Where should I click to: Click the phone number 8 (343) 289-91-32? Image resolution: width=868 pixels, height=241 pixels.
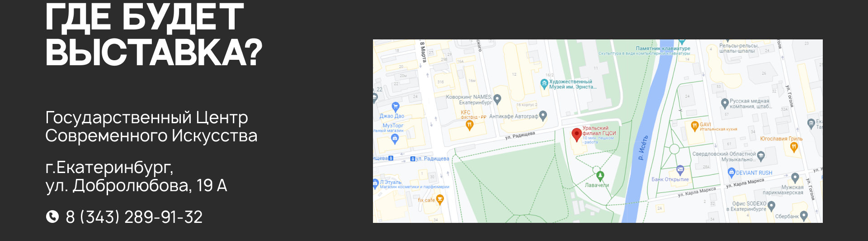coord(134,217)
